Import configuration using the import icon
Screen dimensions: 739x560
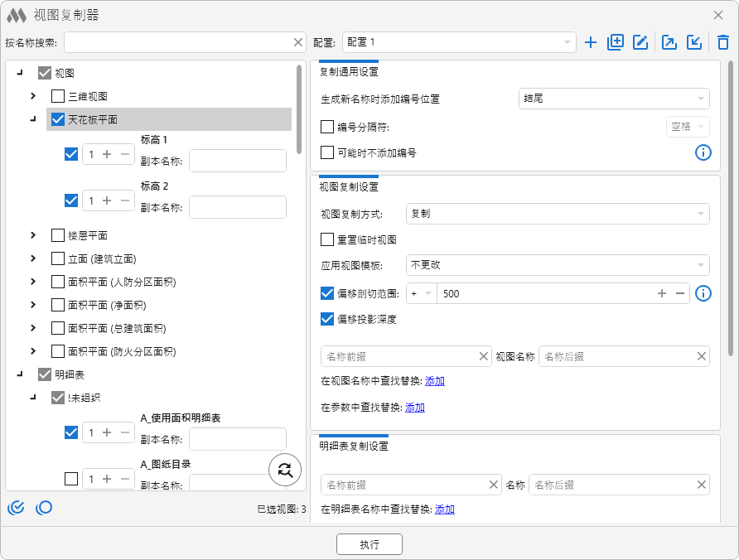point(694,42)
